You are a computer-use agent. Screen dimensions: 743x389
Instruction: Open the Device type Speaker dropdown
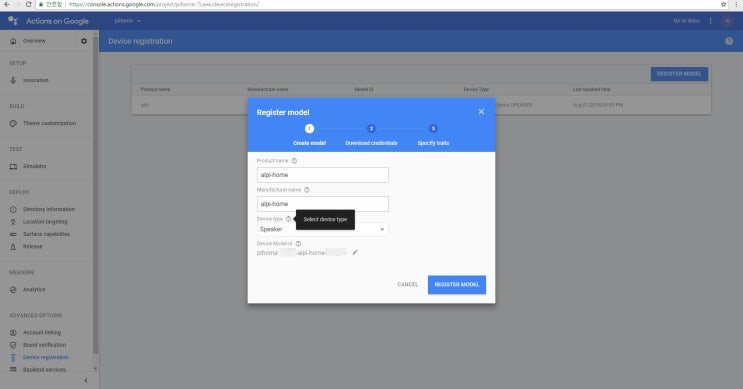click(x=322, y=229)
